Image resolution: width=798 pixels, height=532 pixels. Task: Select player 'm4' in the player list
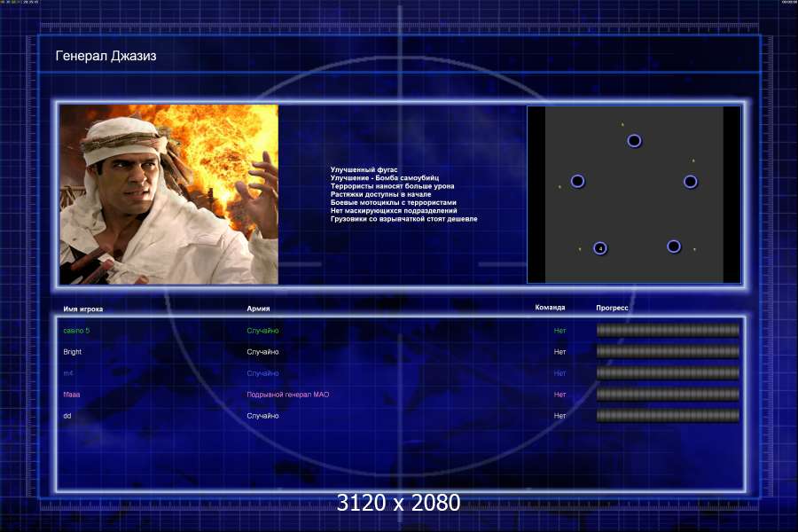click(68, 373)
